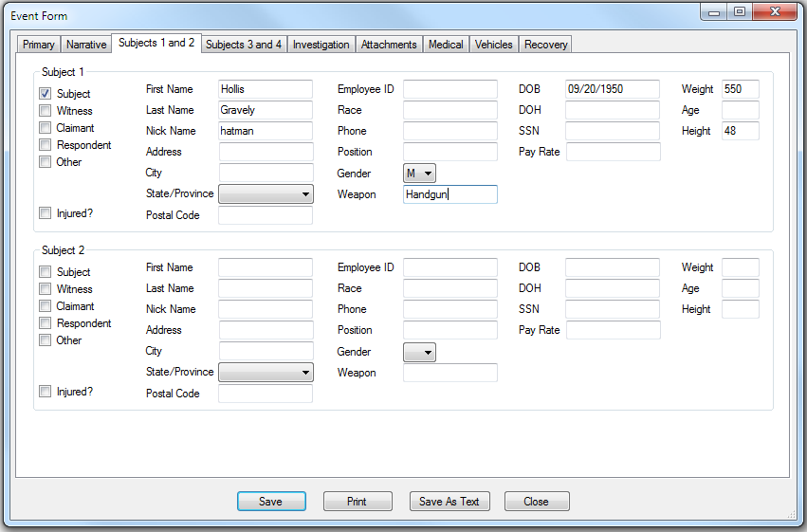Check the Respondent checkbox in Subject 1
This screenshot has height=532, width=807.
pyautogui.click(x=45, y=145)
